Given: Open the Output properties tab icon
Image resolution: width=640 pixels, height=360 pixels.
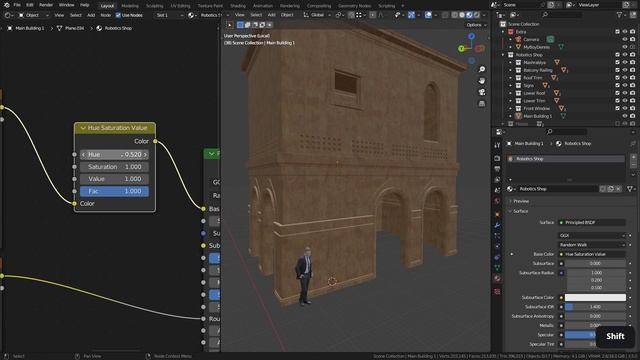Looking at the screenshot, I should pyautogui.click(x=497, y=169).
